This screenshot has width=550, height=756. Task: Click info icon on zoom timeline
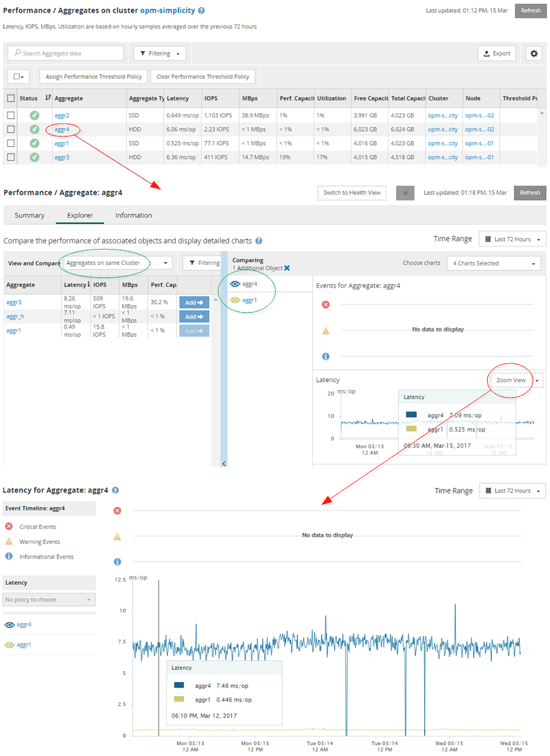[117, 561]
